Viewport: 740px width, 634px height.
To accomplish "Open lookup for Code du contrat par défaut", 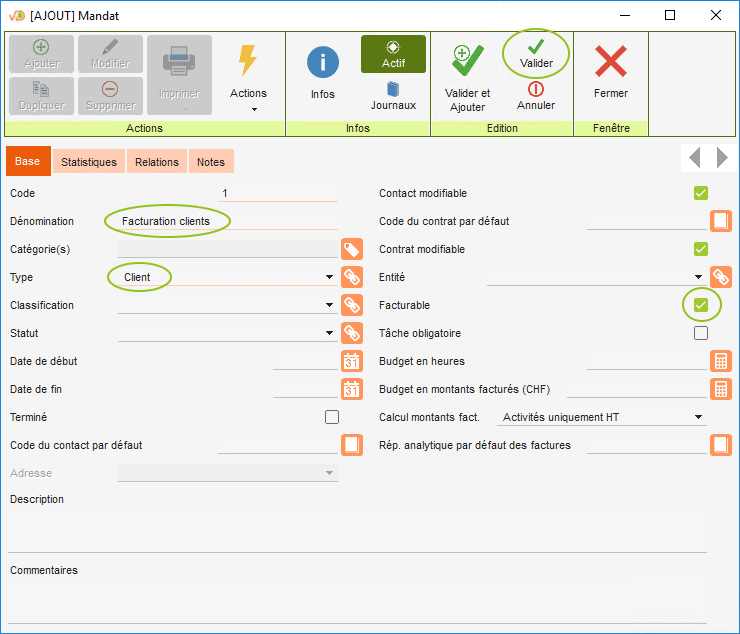I will (720, 222).
